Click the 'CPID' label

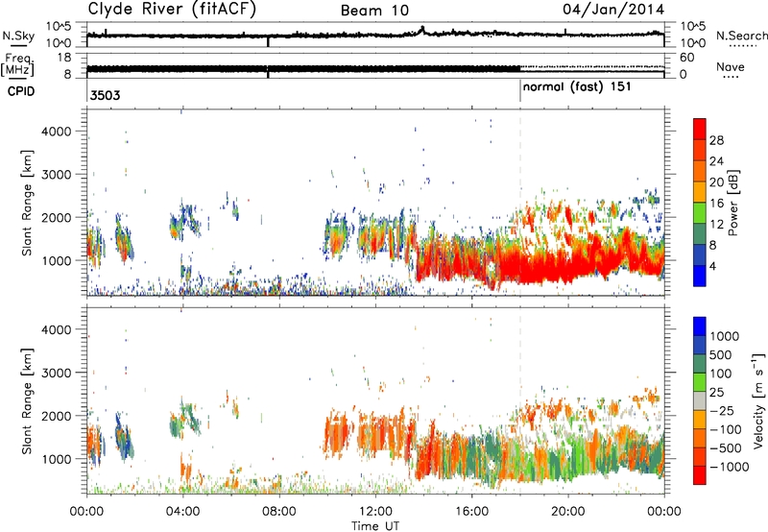[x=21, y=91]
